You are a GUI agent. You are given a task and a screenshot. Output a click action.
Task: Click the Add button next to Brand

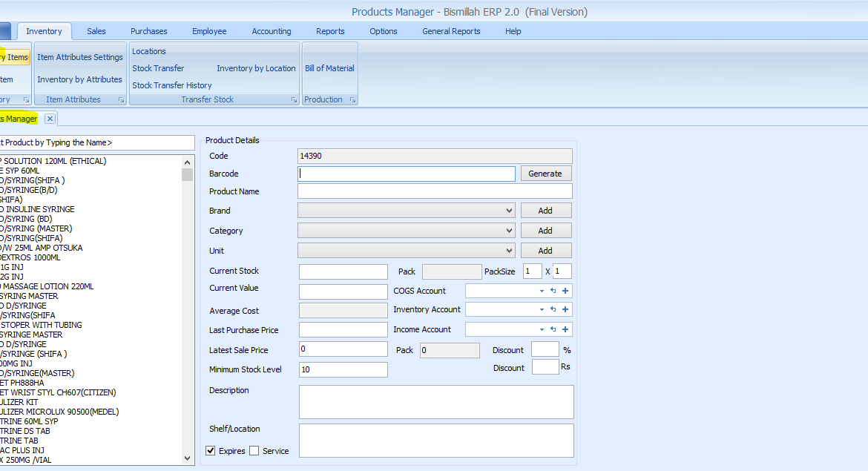pyautogui.click(x=545, y=211)
